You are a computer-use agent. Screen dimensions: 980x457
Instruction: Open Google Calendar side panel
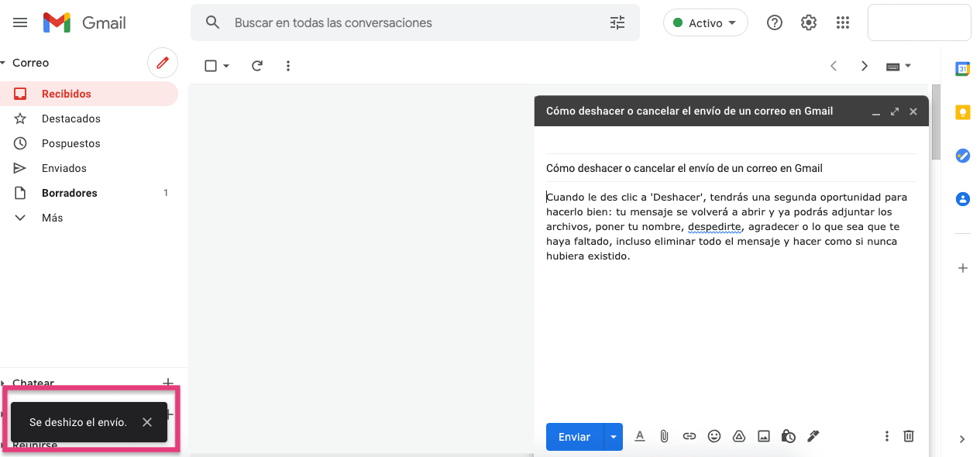[x=962, y=69]
